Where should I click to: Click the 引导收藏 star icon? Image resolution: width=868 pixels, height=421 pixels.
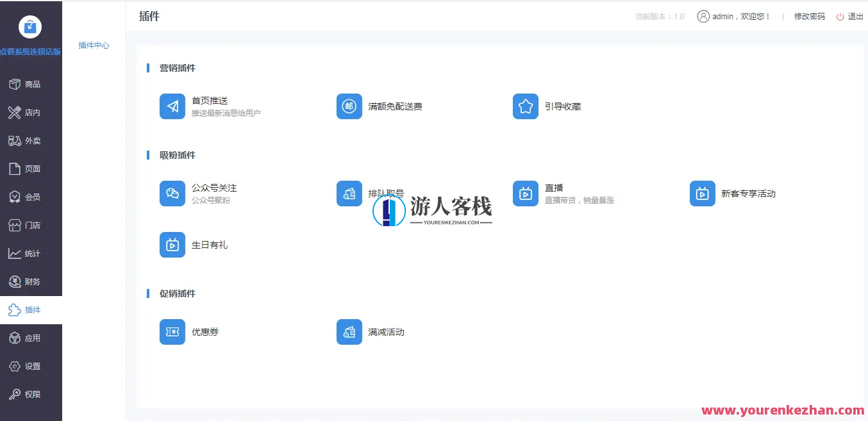[x=526, y=106]
